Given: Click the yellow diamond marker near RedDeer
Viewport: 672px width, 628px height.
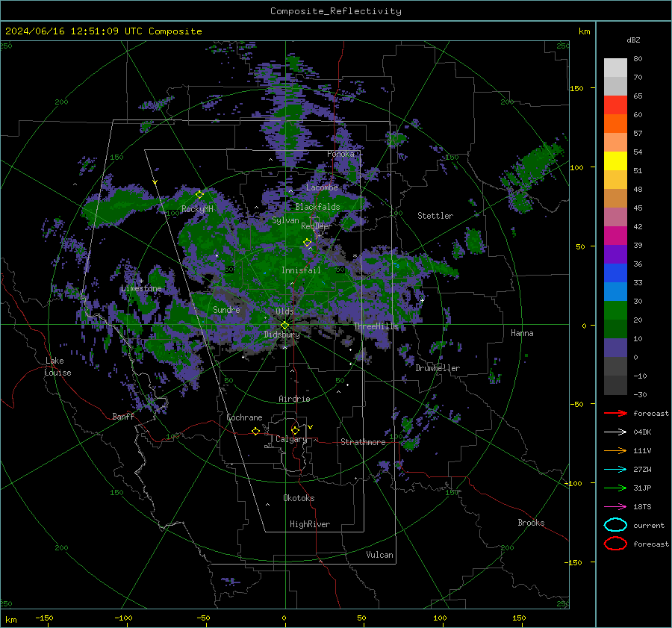Looking at the screenshot, I should [x=308, y=243].
